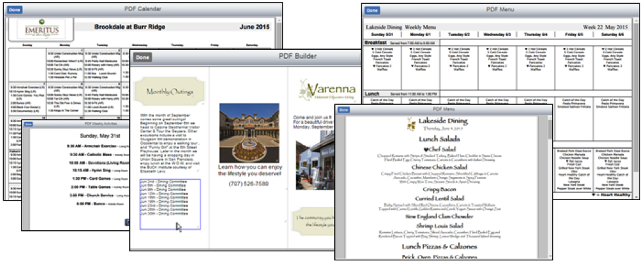Viewport: 644px width, 263px height.
Task: Select the Lunch section header in weekly menu
Action: point(372,94)
